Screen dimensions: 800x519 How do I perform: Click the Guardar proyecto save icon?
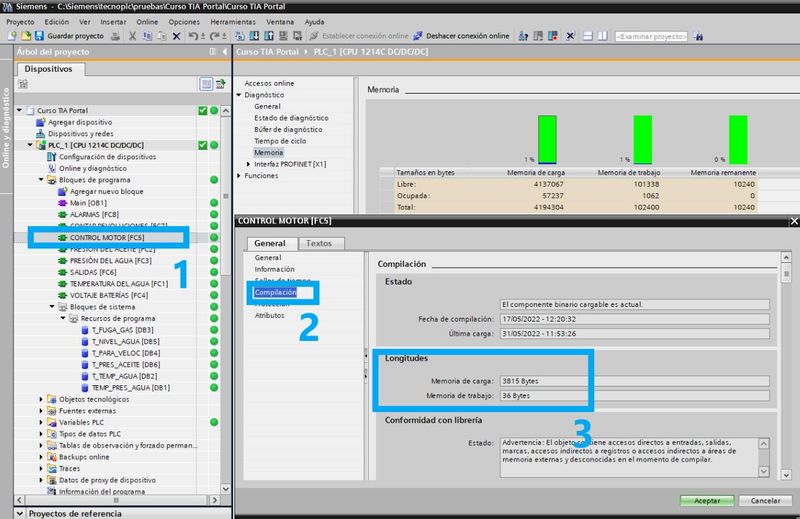[40, 36]
